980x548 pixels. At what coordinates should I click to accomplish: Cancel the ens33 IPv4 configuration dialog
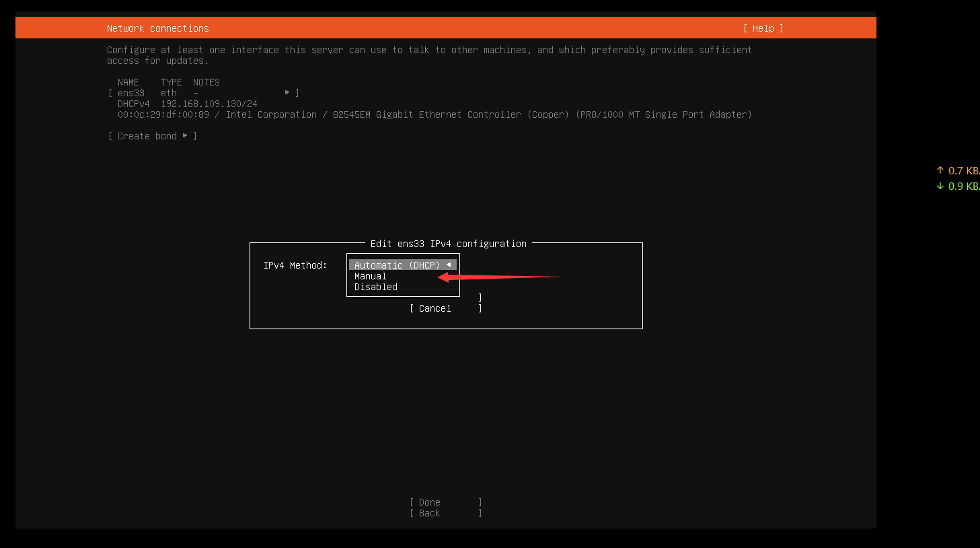click(x=445, y=308)
